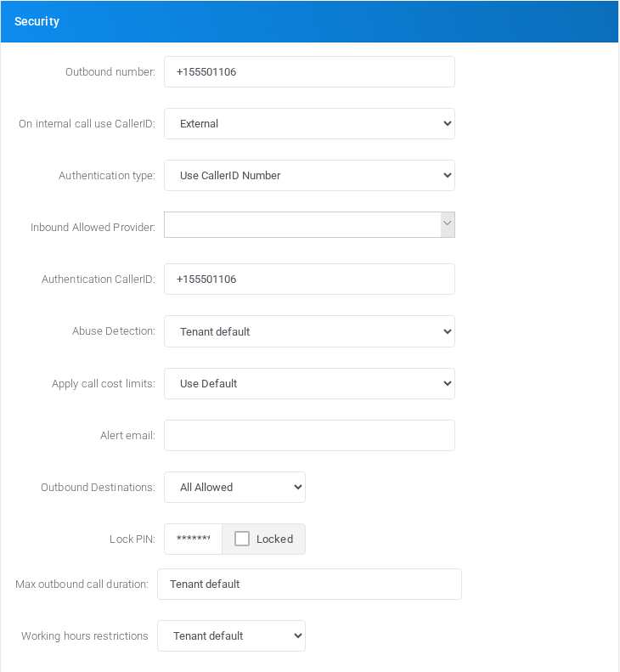Click the Authentication CallerID label
Screen dimensions: 620x672
[99, 280]
